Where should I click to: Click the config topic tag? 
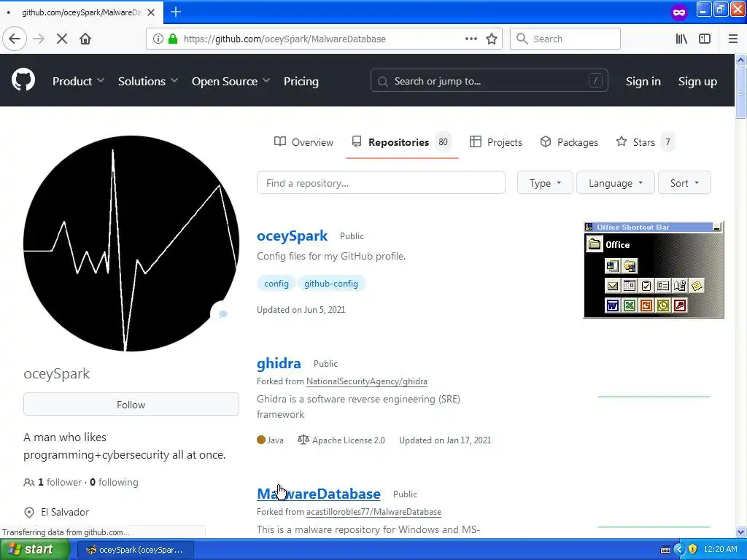click(276, 284)
